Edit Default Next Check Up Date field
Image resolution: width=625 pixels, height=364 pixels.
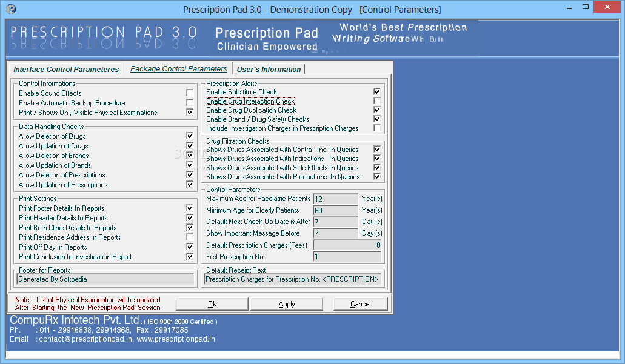click(x=336, y=222)
